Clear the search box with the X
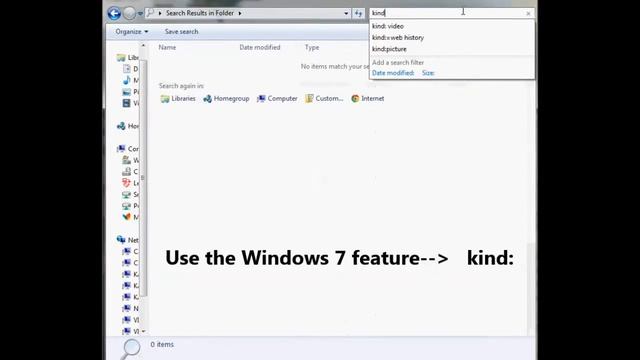The height and width of the screenshot is (360, 640). point(528,13)
